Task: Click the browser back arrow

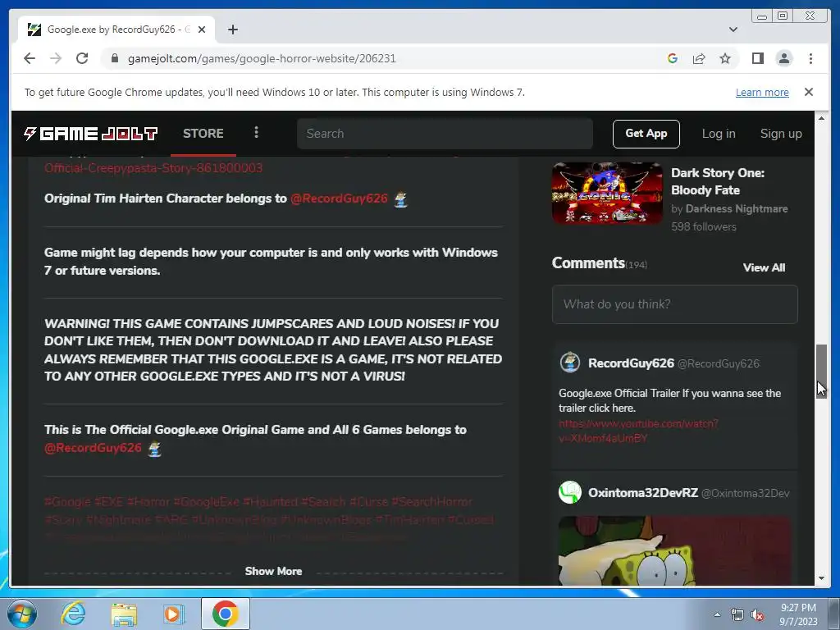Action: [x=30, y=58]
